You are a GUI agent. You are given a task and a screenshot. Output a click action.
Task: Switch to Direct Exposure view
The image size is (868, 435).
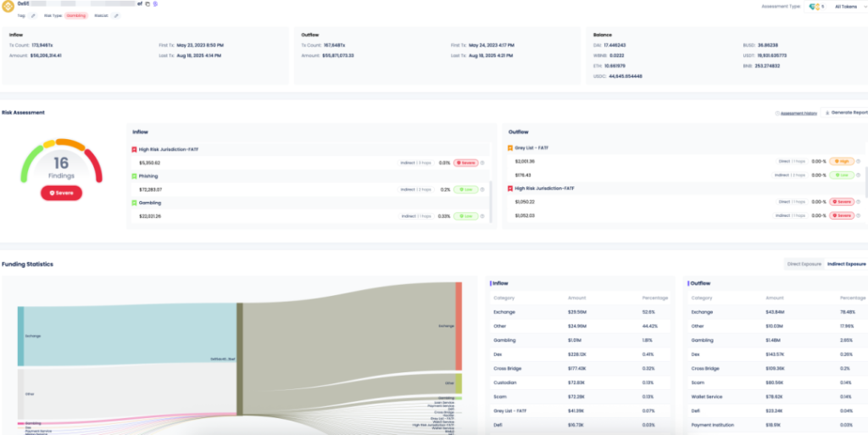tap(804, 264)
